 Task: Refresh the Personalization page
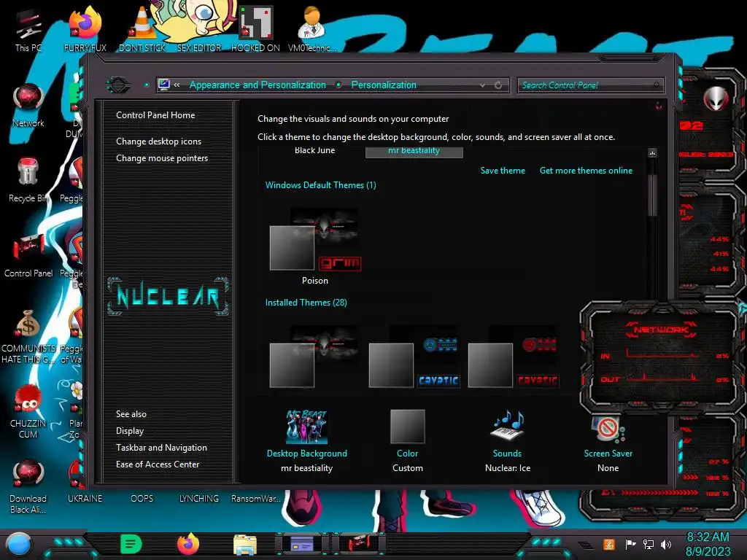click(x=498, y=85)
